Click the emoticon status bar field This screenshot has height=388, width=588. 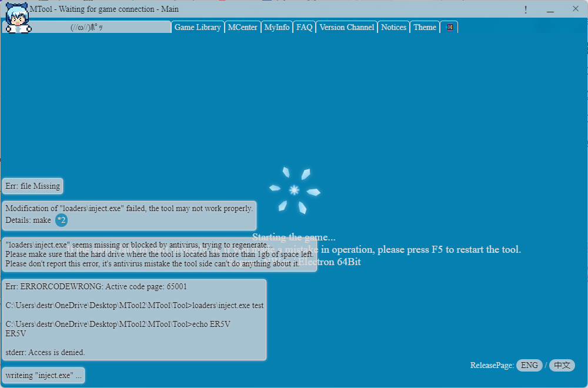pos(86,27)
